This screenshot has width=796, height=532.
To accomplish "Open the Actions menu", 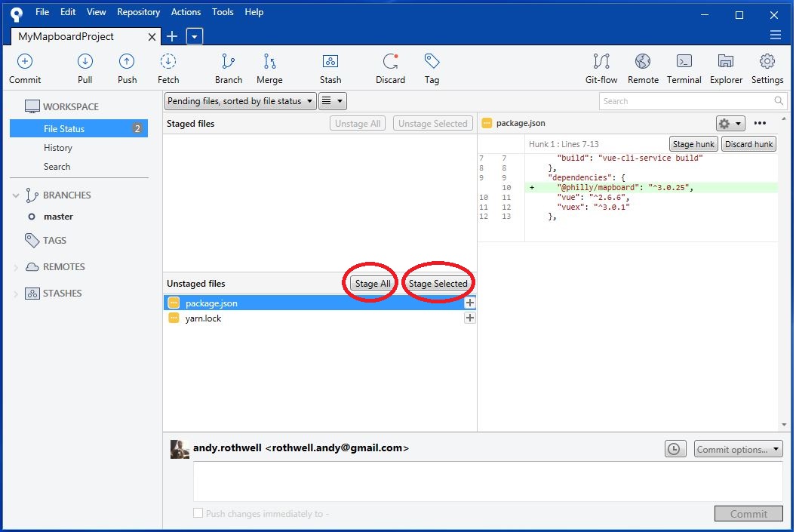I will [x=186, y=11].
